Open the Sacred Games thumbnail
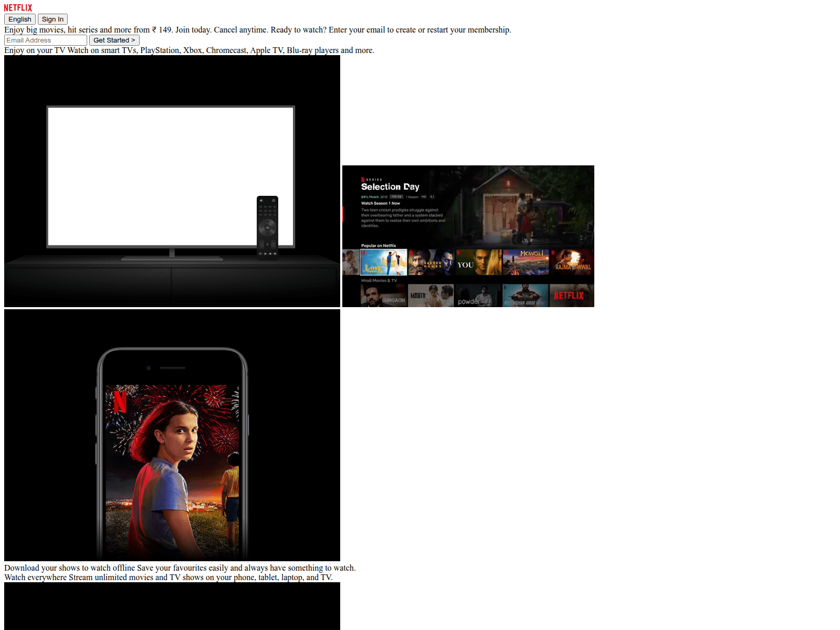Image resolution: width=840 pixels, height=630 pixels. [431, 262]
